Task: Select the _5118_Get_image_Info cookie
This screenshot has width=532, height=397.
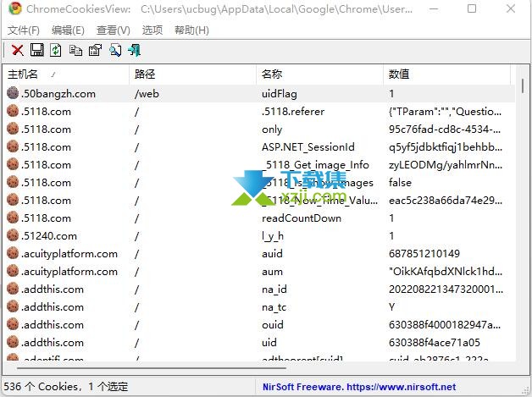Action: click(x=315, y=165)
